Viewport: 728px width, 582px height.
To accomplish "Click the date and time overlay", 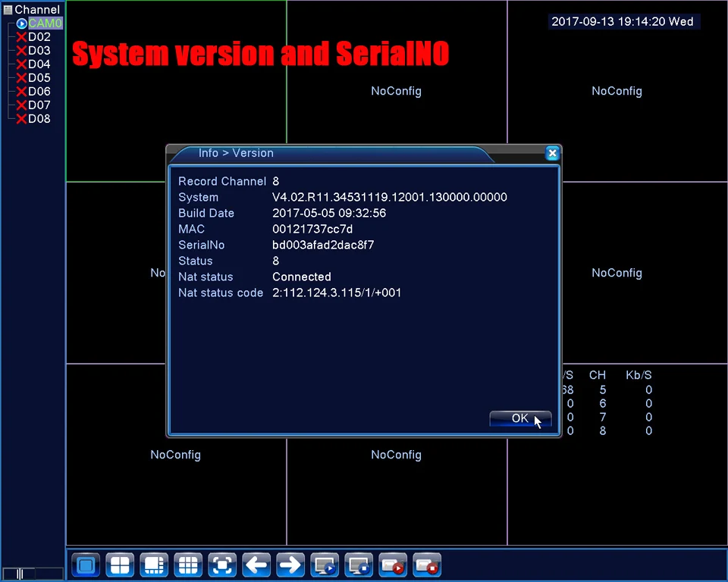I will (x=623, y=21).
